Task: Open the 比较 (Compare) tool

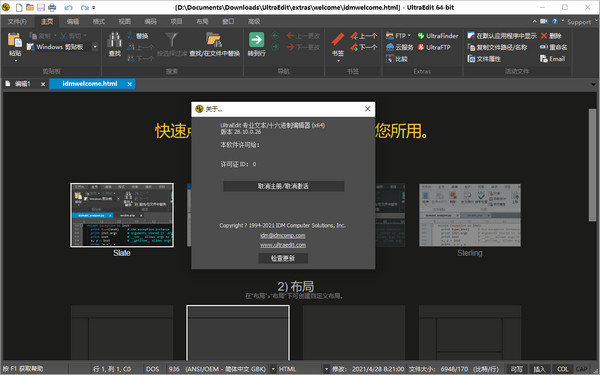Action: pyautogui.click(x=397, y=59)
